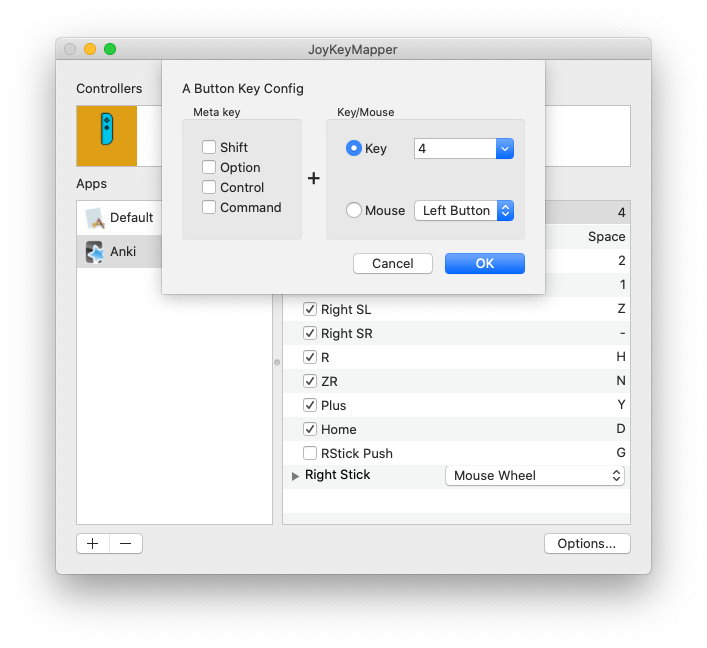Uncheck the Plus button checkbox
Viewport: 707px width, 648px height.
[x=310, y=405]
